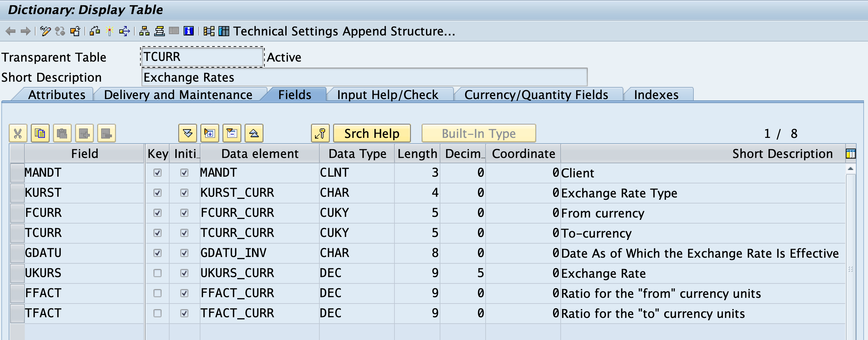Select the row selector for UKURS
Screen dimensions: 868x340
pos(17,273)
